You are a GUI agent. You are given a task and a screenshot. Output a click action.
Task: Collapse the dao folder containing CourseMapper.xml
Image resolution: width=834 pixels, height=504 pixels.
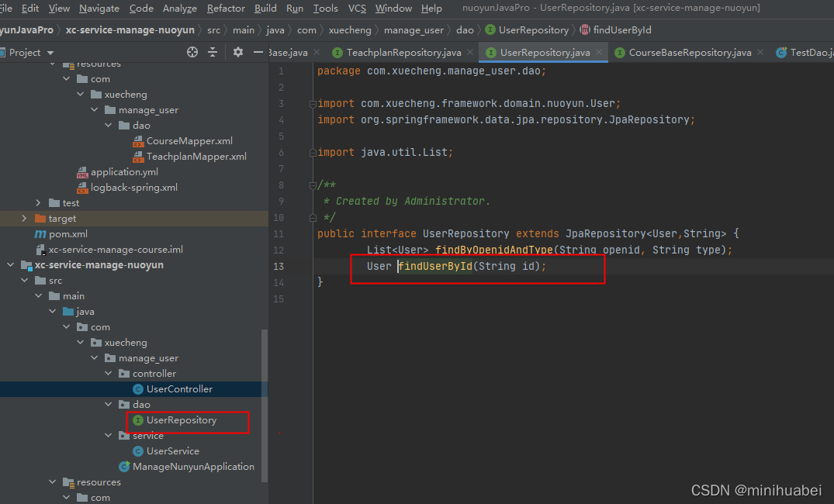point(109,126)
